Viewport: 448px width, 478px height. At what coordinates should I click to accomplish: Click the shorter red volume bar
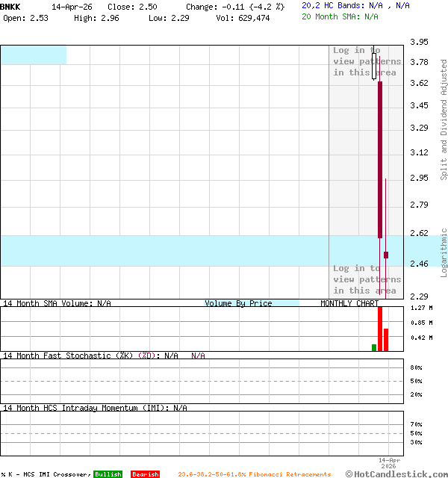click(386, 340)
